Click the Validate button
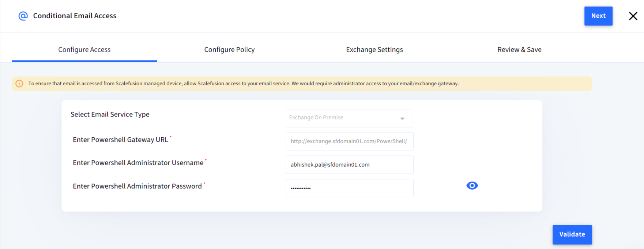This screenshot has width=644, height=249. tap(572, 235)
